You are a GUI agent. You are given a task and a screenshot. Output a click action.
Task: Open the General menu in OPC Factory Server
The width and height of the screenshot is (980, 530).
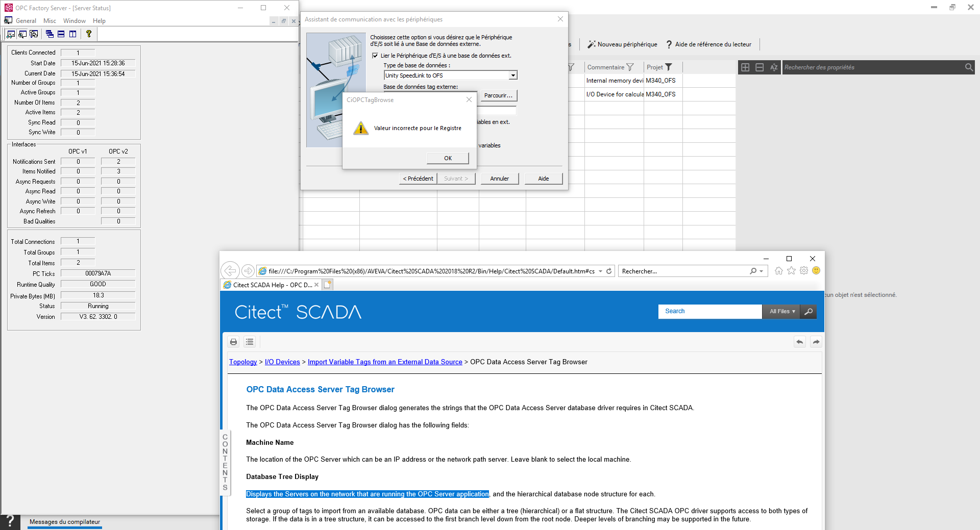tap(26, 21)
